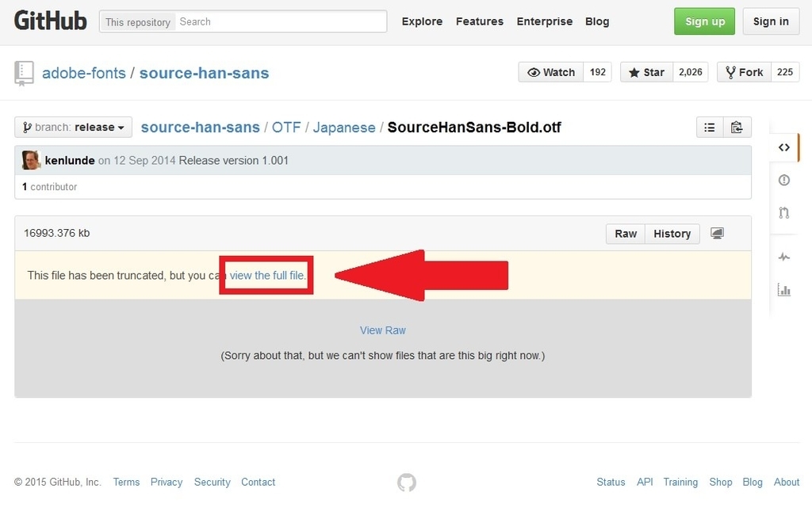812x519 pixels.
Task: Click kenlunde's avatar image
Action: click(x=31, y=160)
